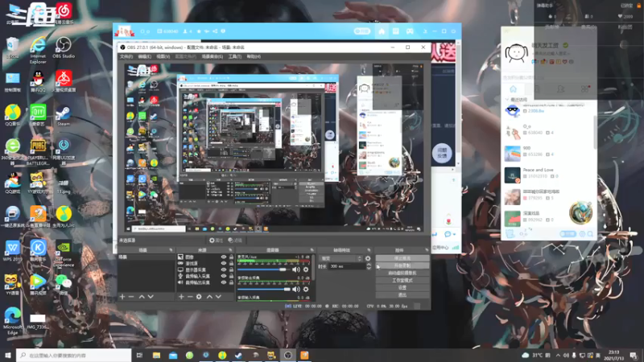Mute the first mixer channel speaker icon
The image size is (644, 362).
(x=295, y=269)
